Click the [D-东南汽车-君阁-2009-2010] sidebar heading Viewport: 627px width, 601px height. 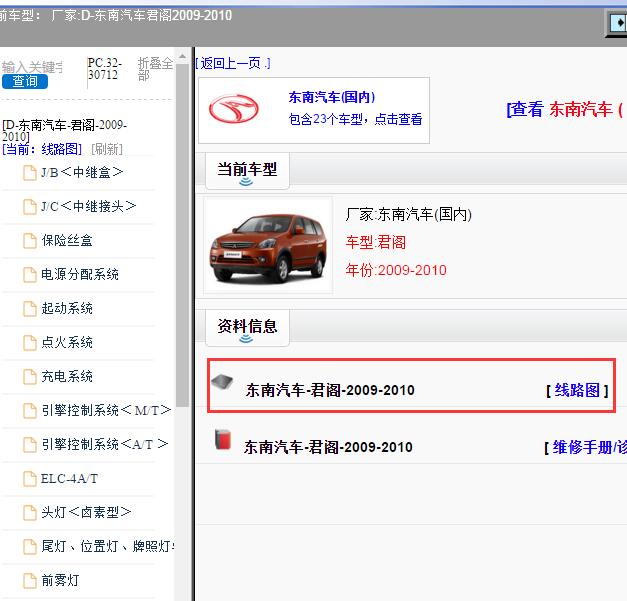click(x=64, y=131)
